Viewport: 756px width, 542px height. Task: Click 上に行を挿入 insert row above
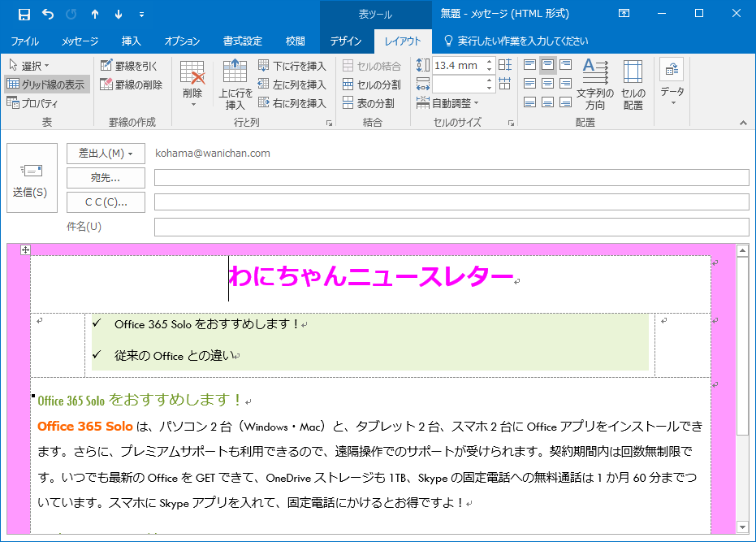235,85
